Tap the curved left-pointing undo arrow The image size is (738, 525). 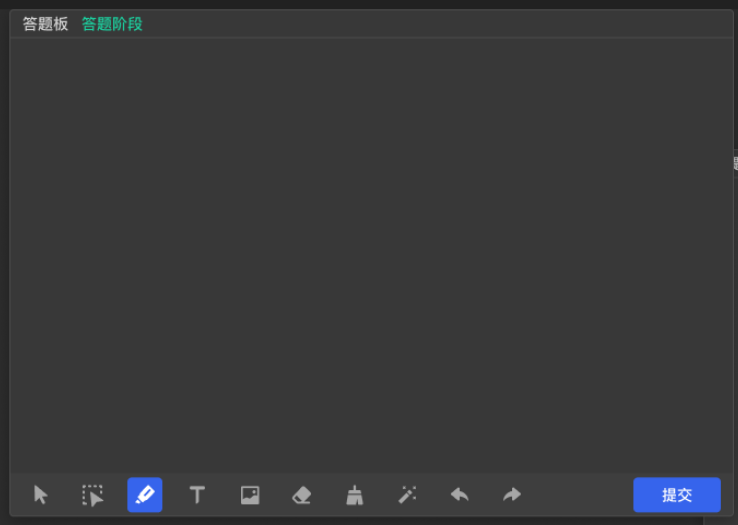(459, 494)
